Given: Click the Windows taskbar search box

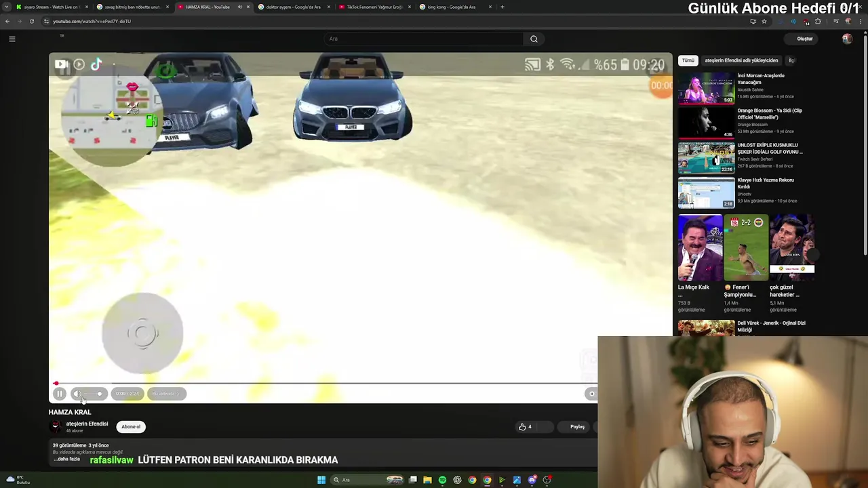Looking at the screenshot, I should (x=367, y=480).
